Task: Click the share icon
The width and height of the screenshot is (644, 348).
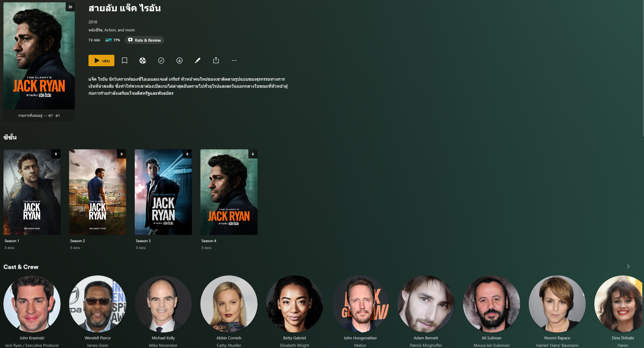Action: (x=216, y=60)
